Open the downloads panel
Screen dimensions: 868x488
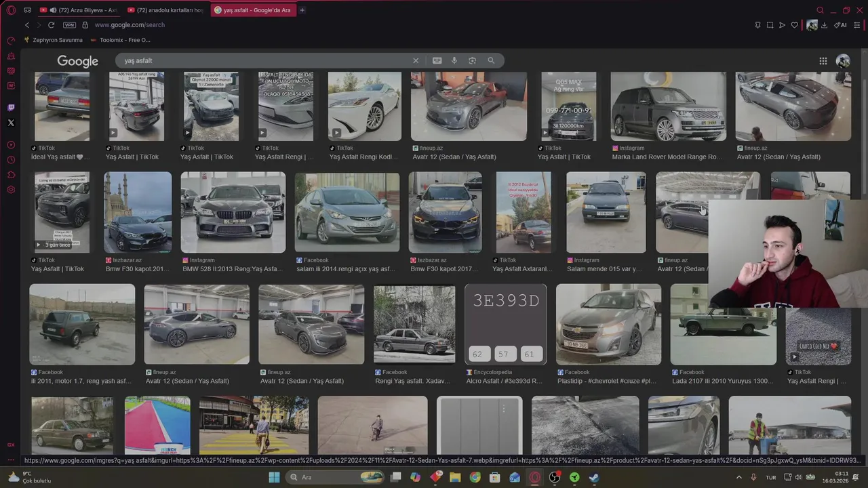click(x=824, y=25)
